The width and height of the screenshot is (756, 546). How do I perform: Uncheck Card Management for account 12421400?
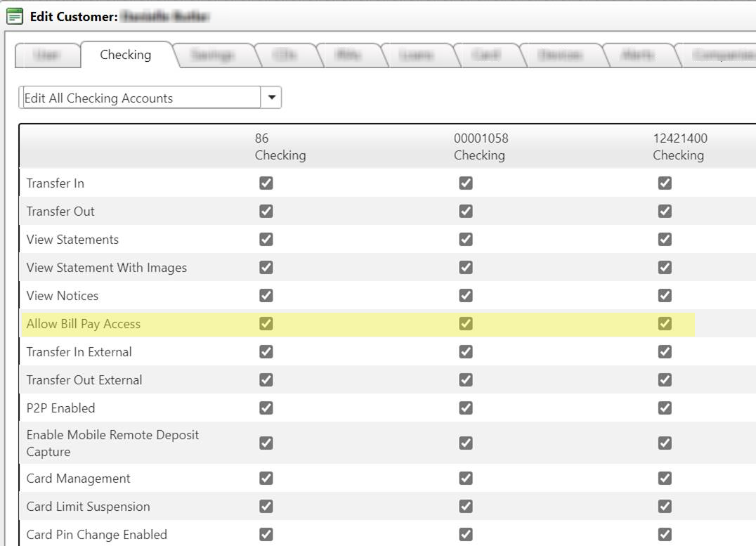665,478
